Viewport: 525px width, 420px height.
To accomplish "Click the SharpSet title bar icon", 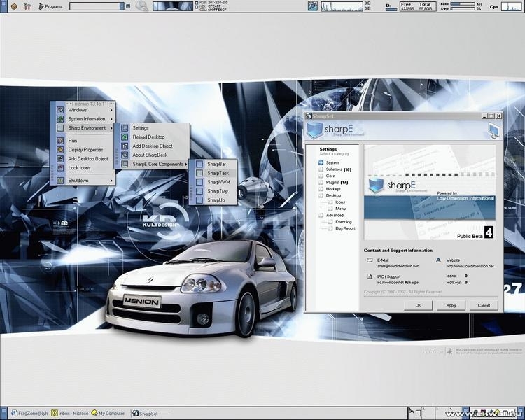I will pyautogui.click(x=309, y=116).
